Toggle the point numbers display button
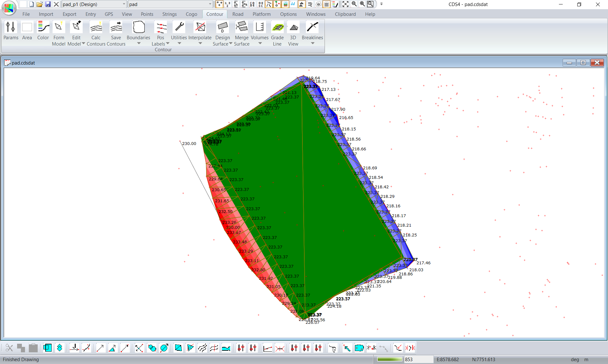The height and width of the screenshot is (364, 608). click(227, 4)
